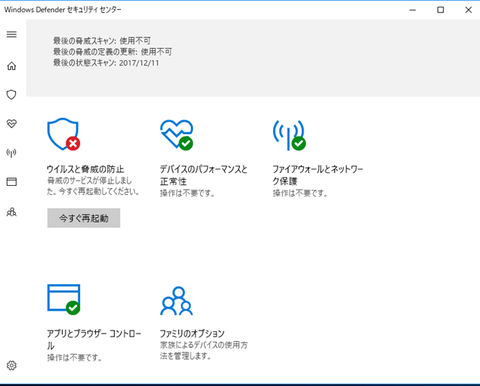The height and width of the screenshot is (386, 480).
Task: Maximize the Windows Defender window
Action: (x=440, y=10)
